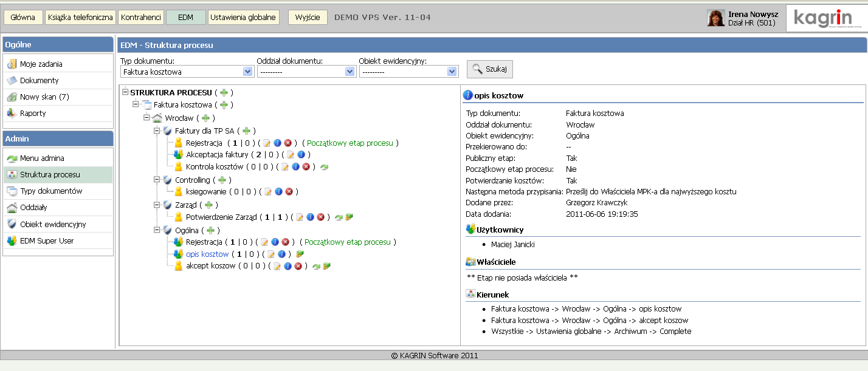Open Moje zadania in sidebar
Viewport: 868px width, 371px height.
click(x=58, y=64)
